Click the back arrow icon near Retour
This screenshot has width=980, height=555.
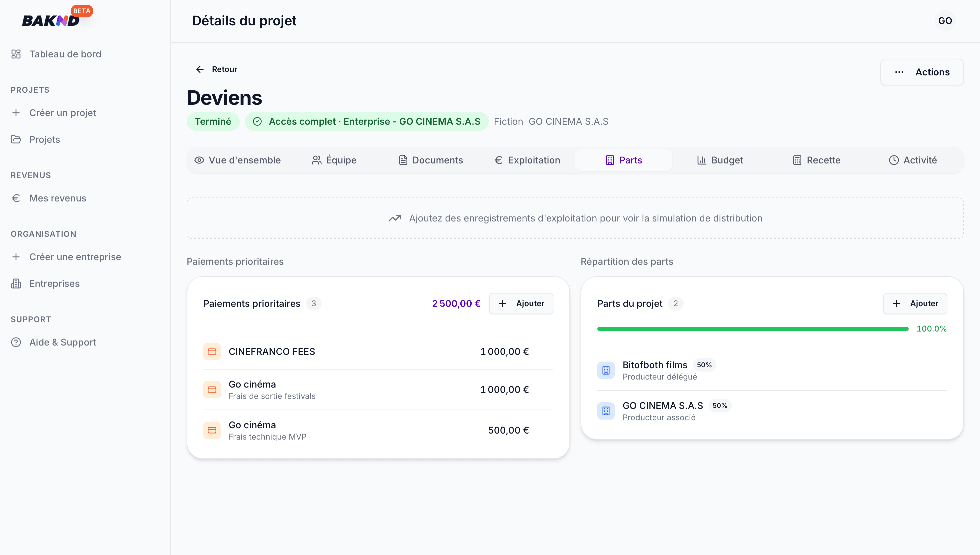(x=200, y=69)
